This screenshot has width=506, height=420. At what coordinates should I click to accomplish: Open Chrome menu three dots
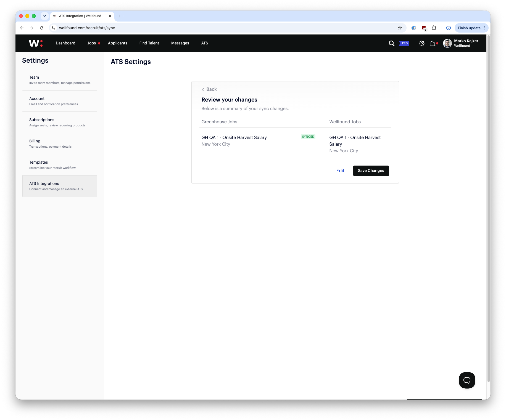coord(484,28)
